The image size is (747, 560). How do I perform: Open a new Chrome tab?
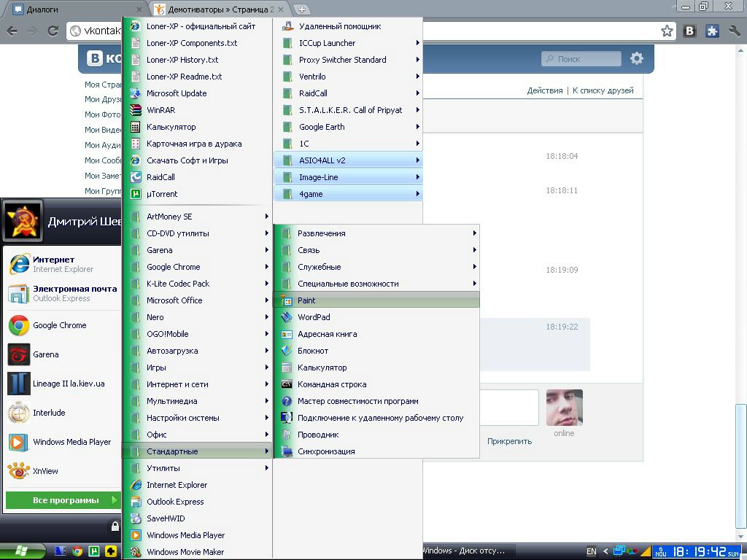301,9
